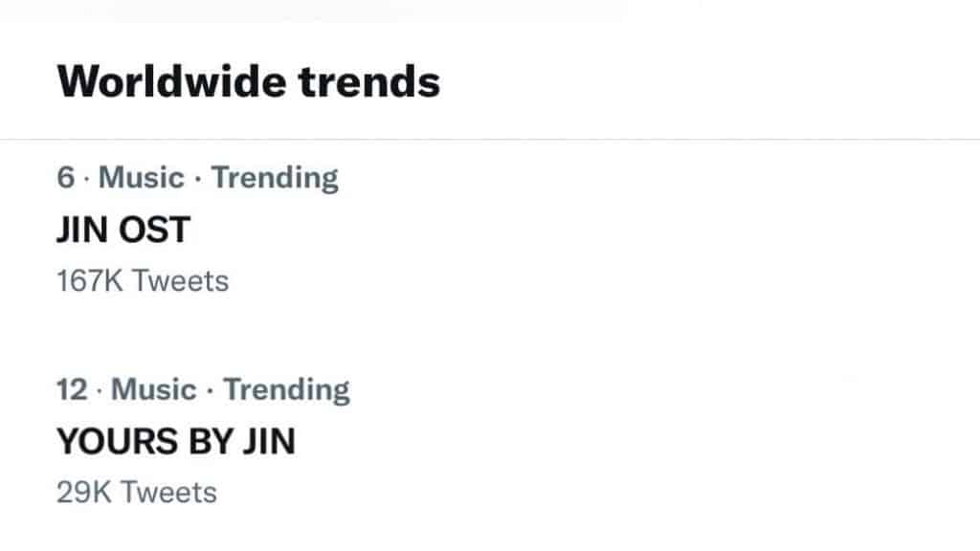This screenshot has width=980, height=551.
Task: Click the "29K" tweet count number
Action: [84, 493]
